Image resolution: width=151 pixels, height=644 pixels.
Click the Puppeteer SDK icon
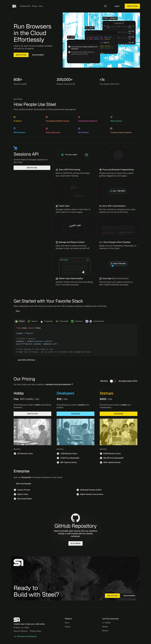tap(42, 321)
